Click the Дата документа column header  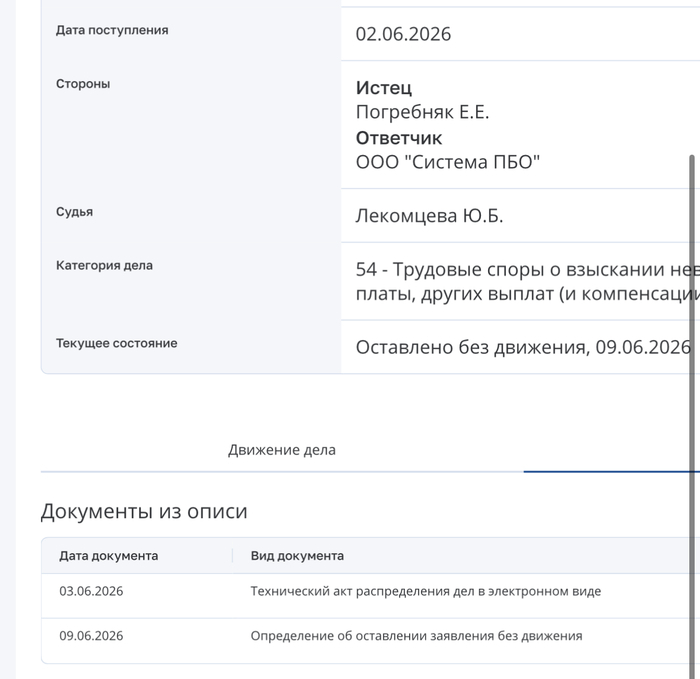point(108,556)
